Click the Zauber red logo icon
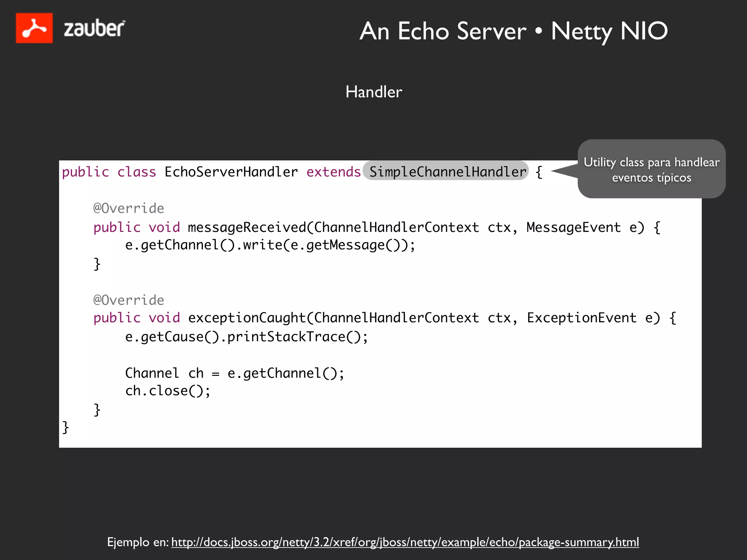The image size is (747, 560). click(x=34, y=28)
